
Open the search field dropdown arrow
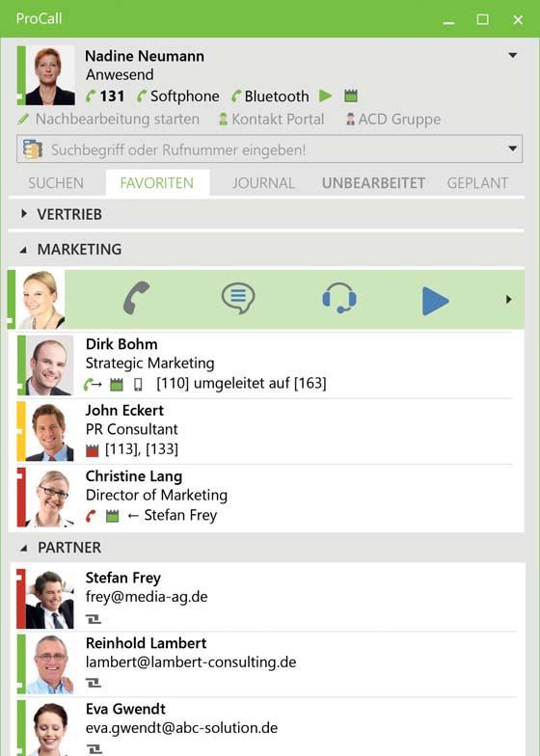click(513, 148)
